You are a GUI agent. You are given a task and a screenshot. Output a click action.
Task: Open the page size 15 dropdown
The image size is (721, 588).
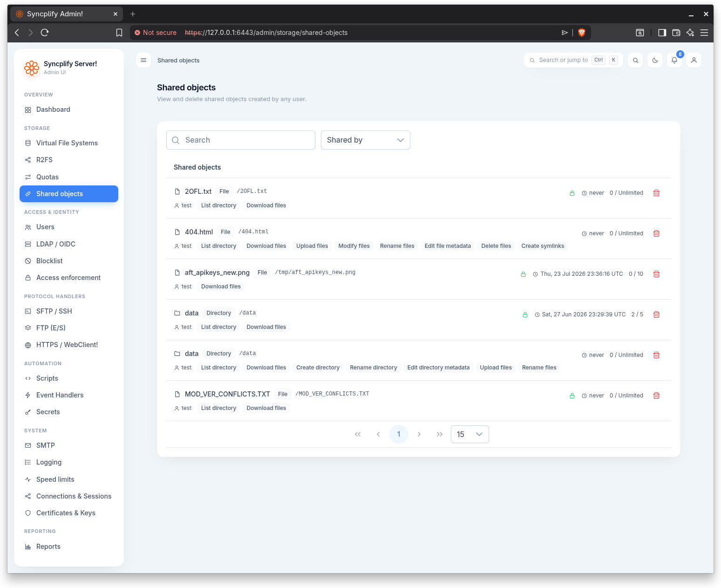(470, 434)
